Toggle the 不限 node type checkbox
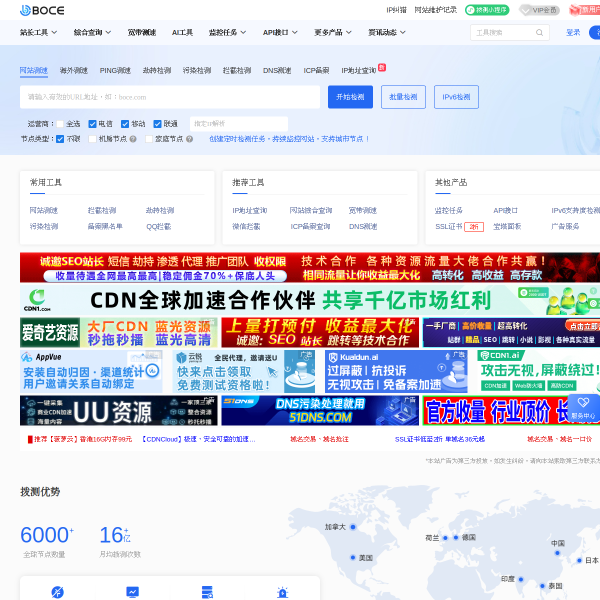Screen dimensions: 600x600 coord(60,139)
